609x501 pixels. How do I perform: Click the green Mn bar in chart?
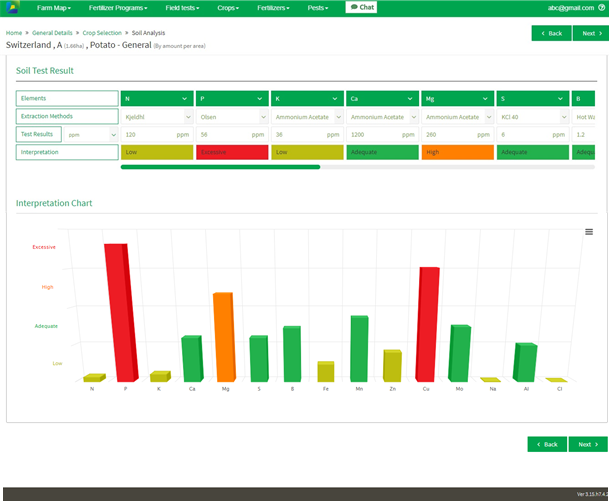click(359, 349)
